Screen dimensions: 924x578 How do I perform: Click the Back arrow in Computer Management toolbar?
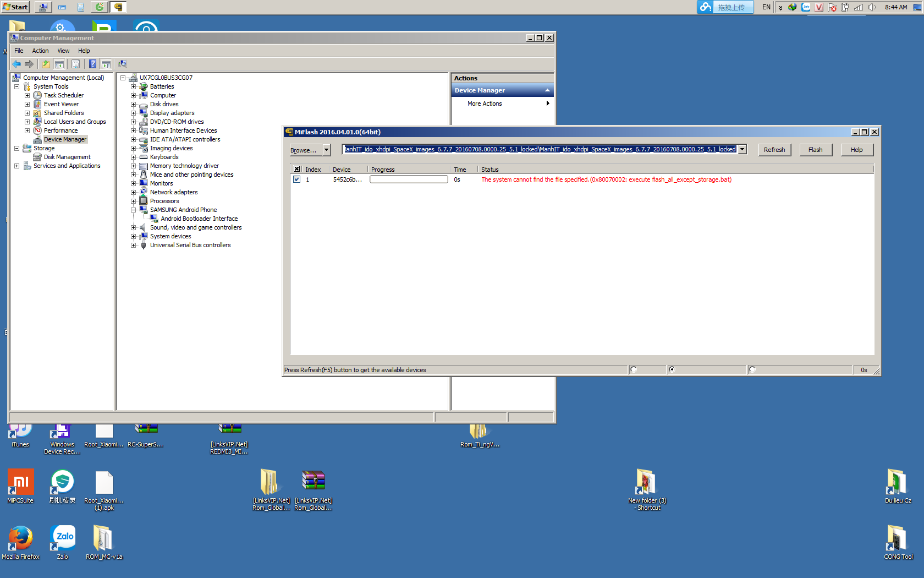tap(16, 64)
